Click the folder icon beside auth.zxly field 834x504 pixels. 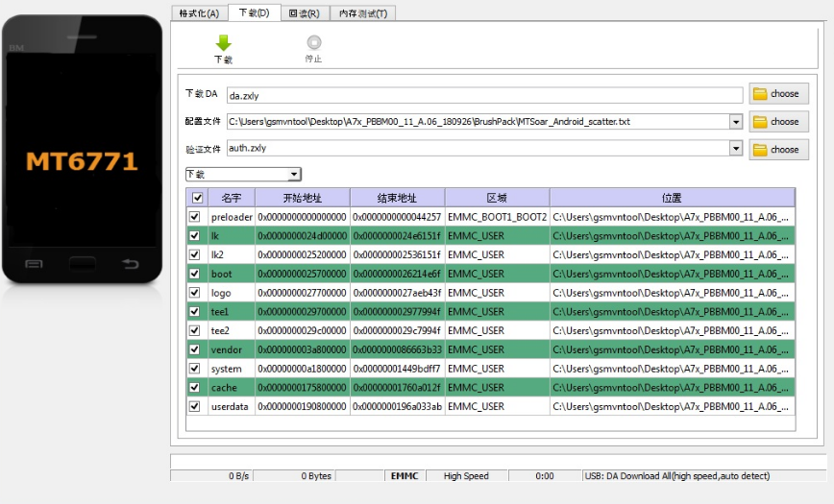[760, 150]
